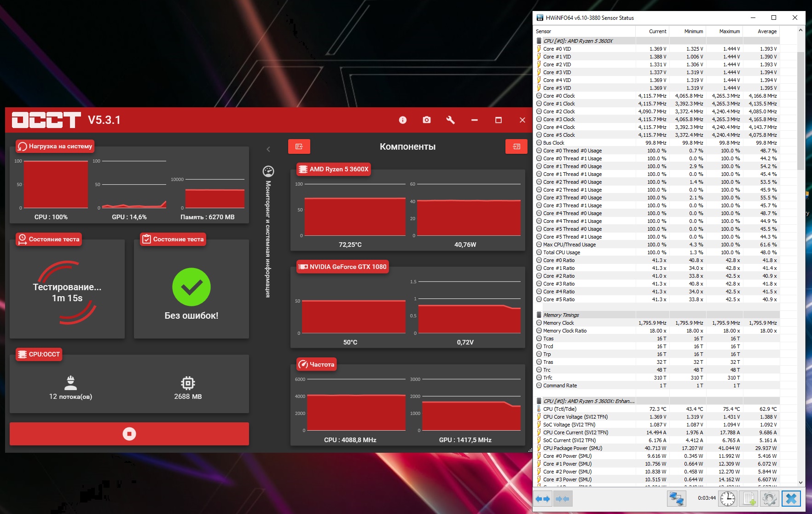Select the Core #2 Ratio row
The width and height of the screenshot is (812, 514).
[x=657, y=276]
